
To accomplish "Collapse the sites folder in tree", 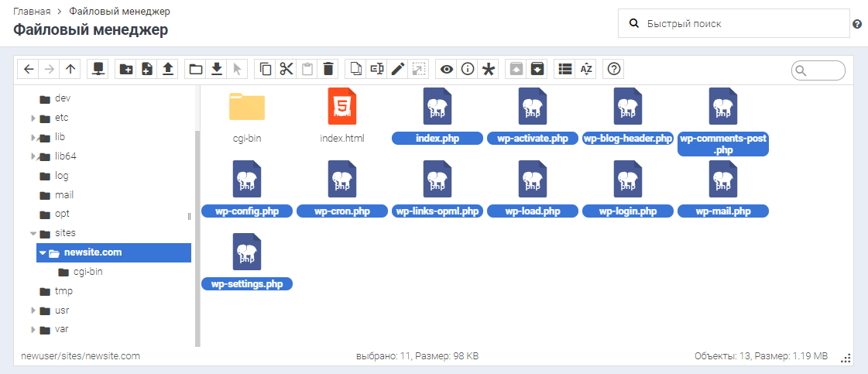I will [33, 233].
